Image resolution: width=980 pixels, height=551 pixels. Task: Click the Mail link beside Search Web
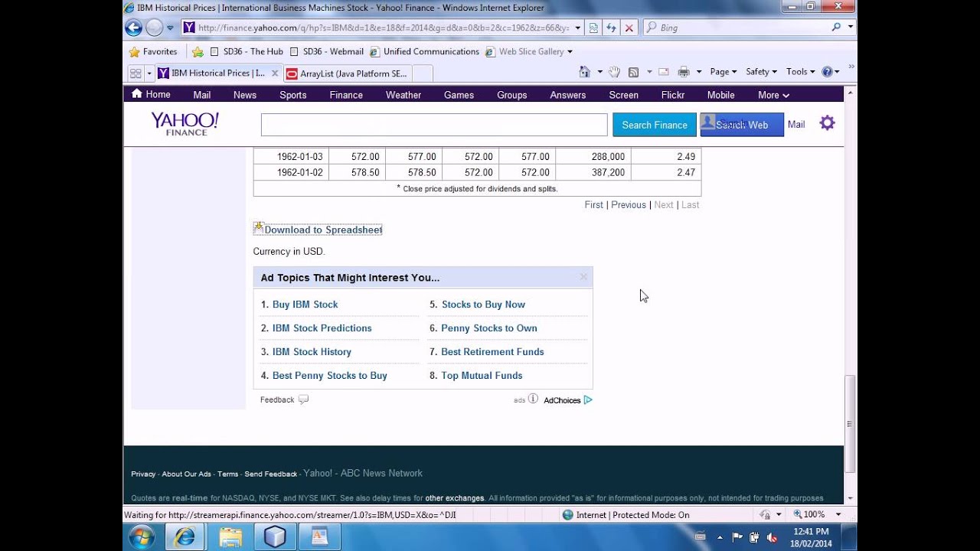coord(796,125)
